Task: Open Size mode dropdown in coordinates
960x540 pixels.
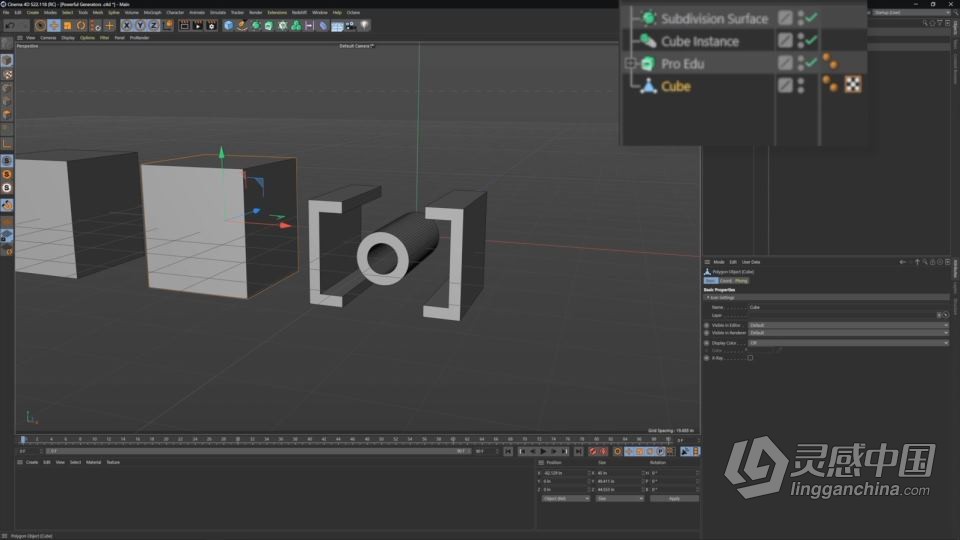Action: coord(620,498)
